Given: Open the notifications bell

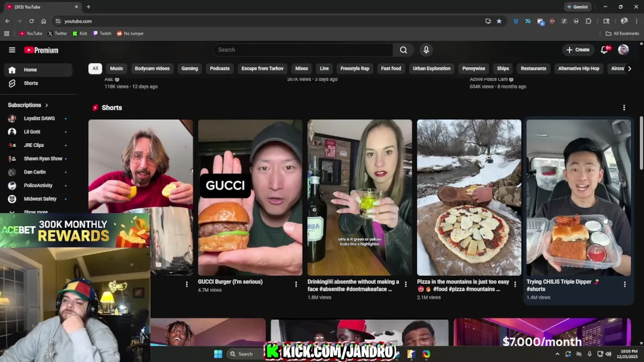Looking at the screenshot, I should [x=605, y=49].
